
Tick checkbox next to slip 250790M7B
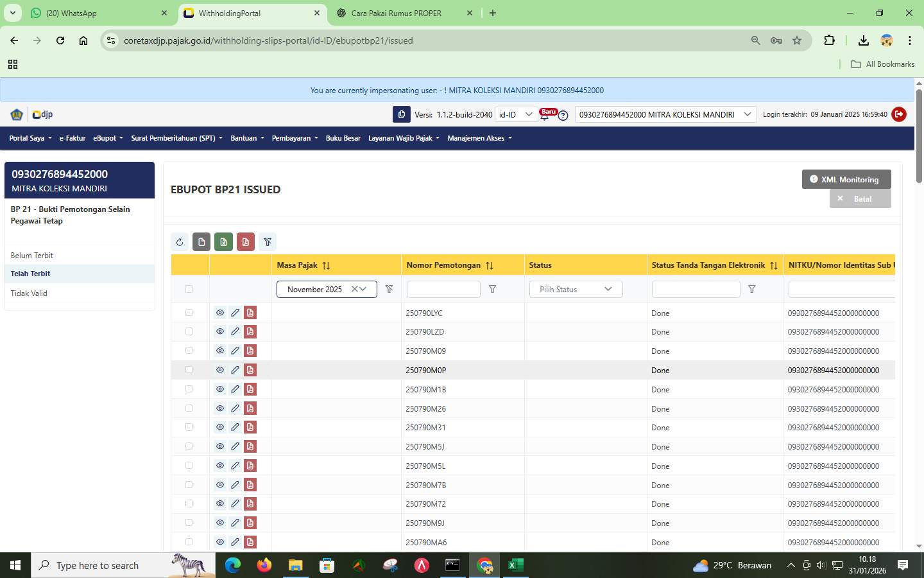pos(189,485)
